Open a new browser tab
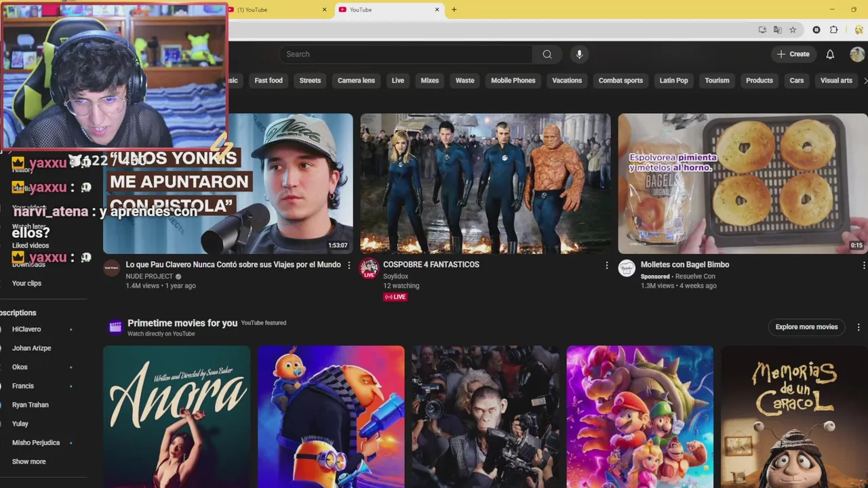Screen dimensions: 868x488 454,9
